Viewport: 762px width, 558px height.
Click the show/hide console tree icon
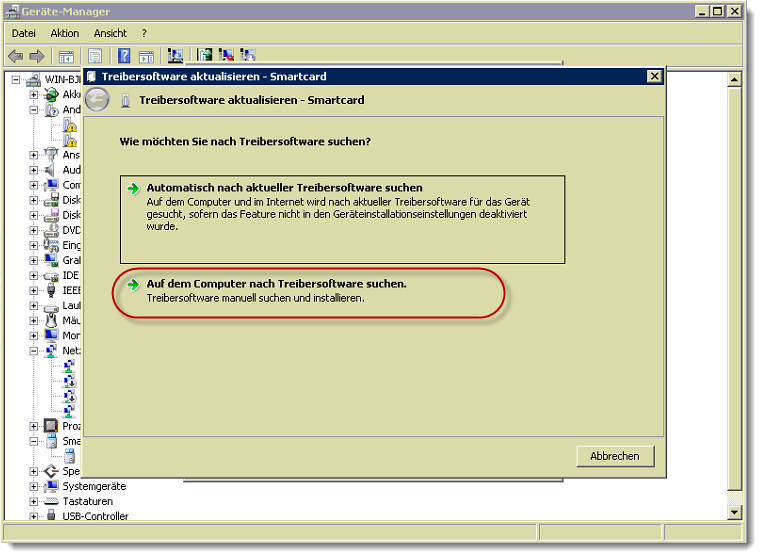coord(66,56)
